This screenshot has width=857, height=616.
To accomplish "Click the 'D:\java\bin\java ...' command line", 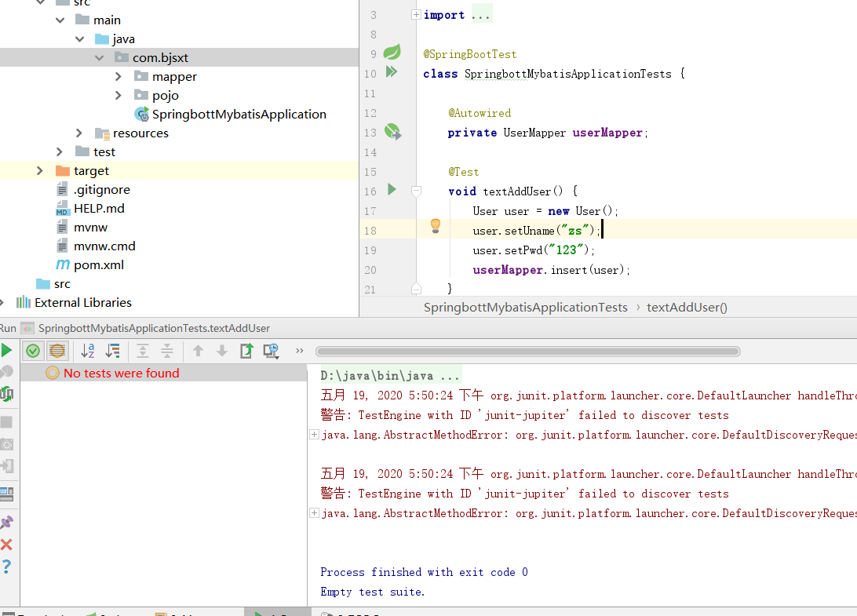I will pyautogui.click(x=390, y=376).
